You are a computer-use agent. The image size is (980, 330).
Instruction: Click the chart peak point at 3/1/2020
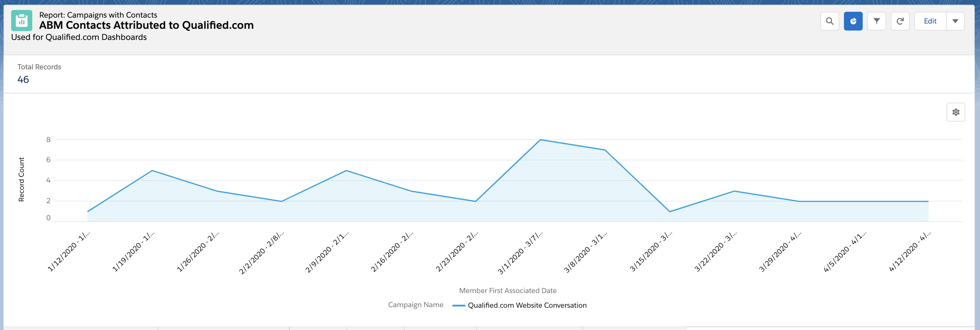pos(540,140)
